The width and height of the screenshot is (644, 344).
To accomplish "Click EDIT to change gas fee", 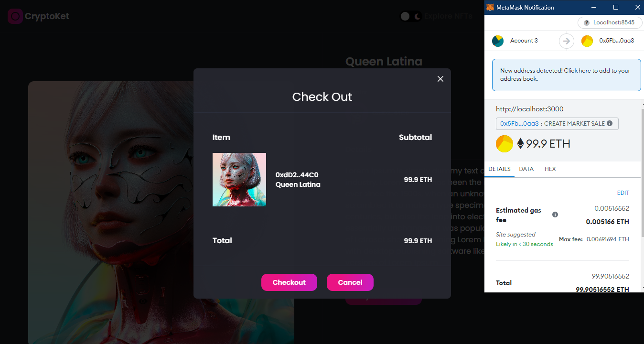I will pyautogui.click(x=623, y=193).
